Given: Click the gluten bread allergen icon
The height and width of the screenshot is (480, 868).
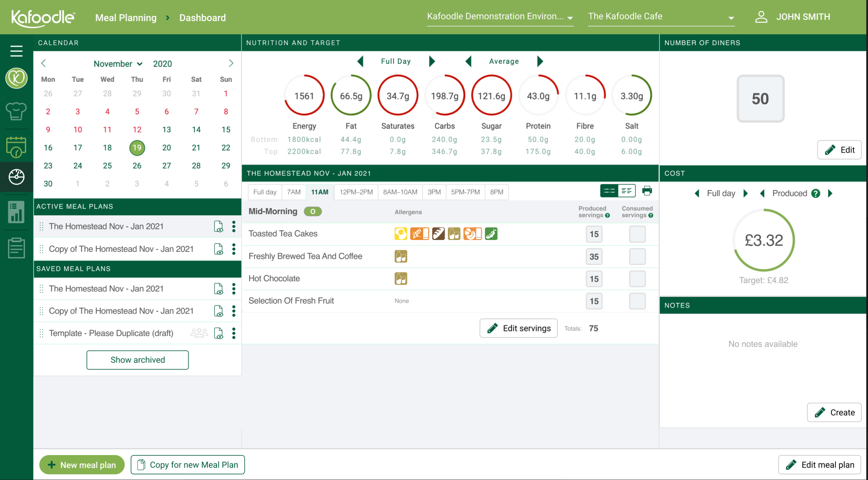Looking at the screenshot, I should [439, 234].
